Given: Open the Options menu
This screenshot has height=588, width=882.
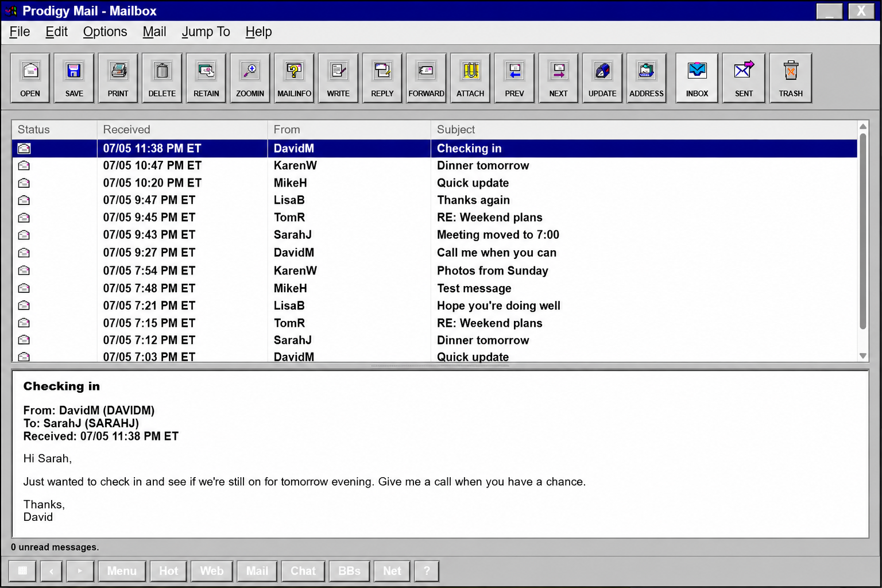Looking at the screenshot, I should click(105, 32).
